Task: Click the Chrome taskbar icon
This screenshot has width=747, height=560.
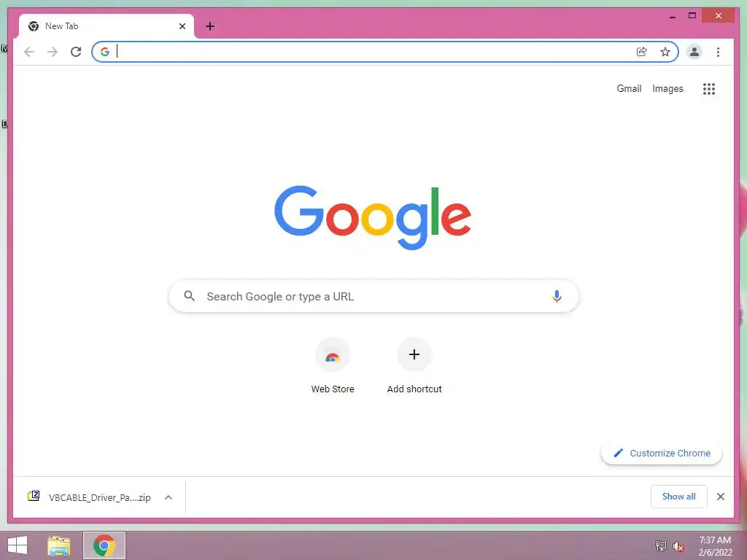Action: (x=104, y=545)
